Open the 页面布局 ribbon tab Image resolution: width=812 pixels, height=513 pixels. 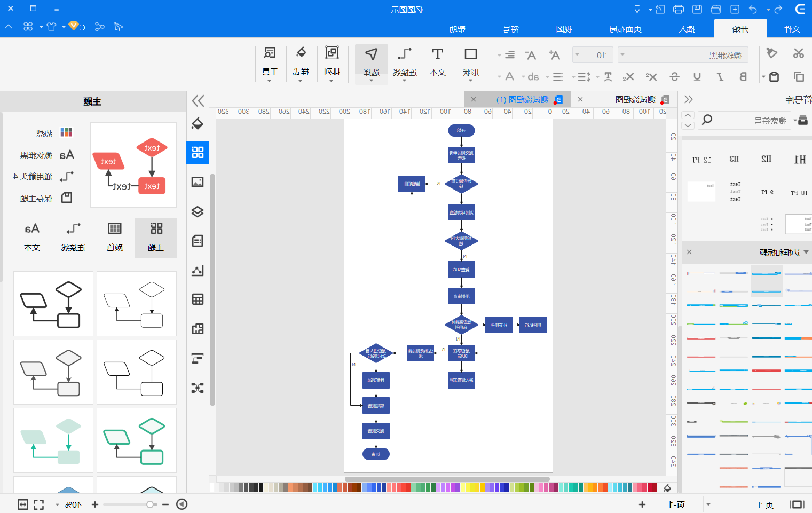(625, 29)
